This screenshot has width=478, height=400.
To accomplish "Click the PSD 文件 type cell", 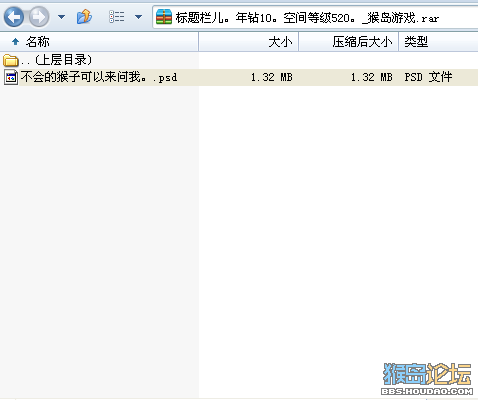I will (x=429, y=77).
